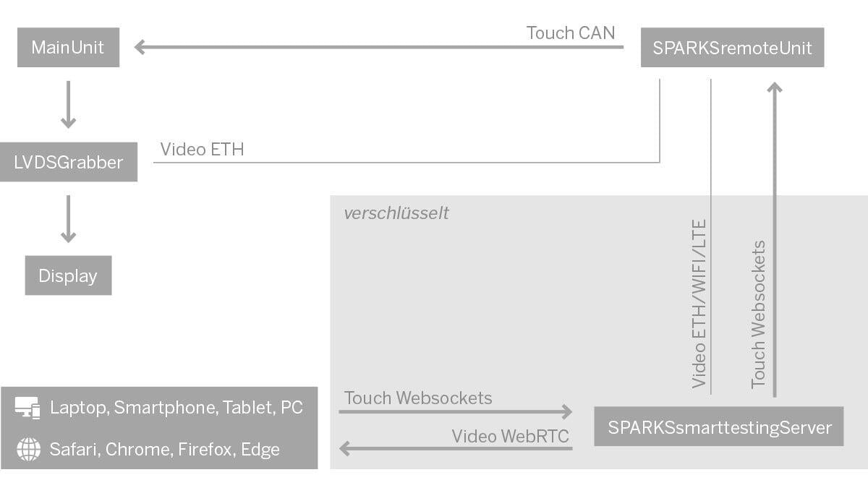
Task: Click the vertical Video ETH/WIFI/LTE label
Action: coord(699,304)
